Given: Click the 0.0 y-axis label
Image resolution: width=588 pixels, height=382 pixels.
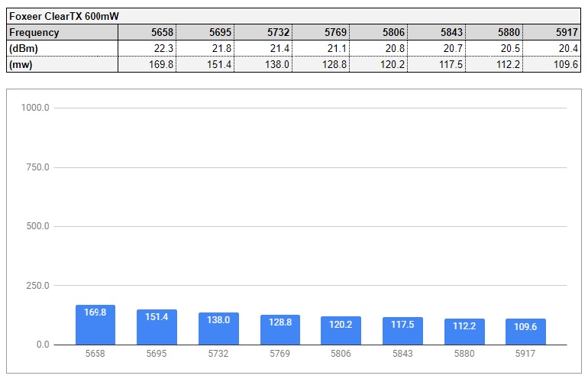Looking at the screenshot, I should click(43, 345).
